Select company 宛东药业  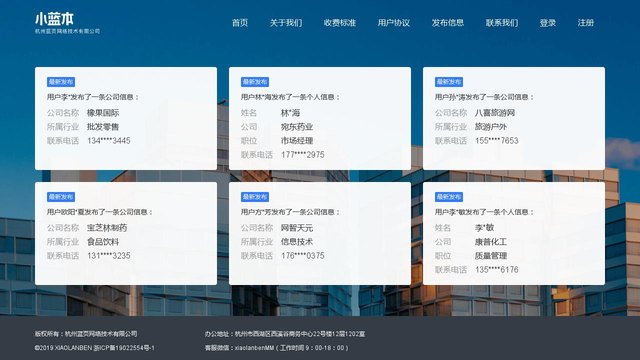tap(297, 127)
